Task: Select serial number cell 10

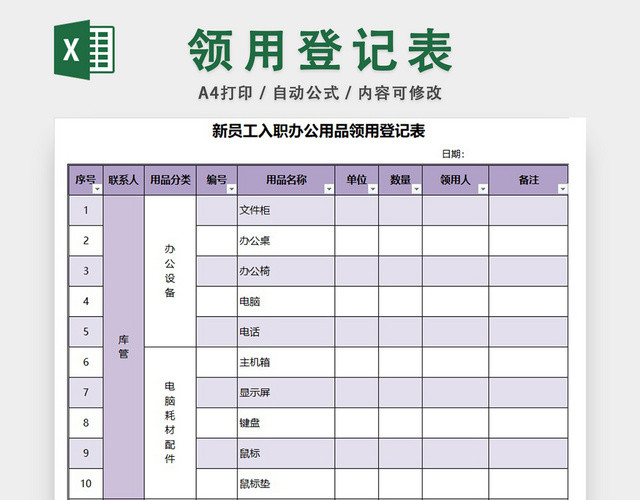Action: click(x=86, y=484)
